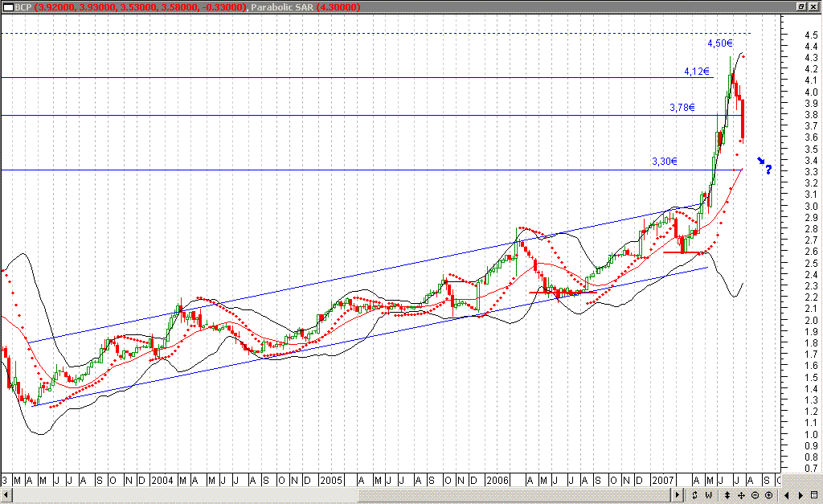Zoom out with the magnifier-minus icon
The height and width of the screenshot is (504, 823).
tap(755, 496)
